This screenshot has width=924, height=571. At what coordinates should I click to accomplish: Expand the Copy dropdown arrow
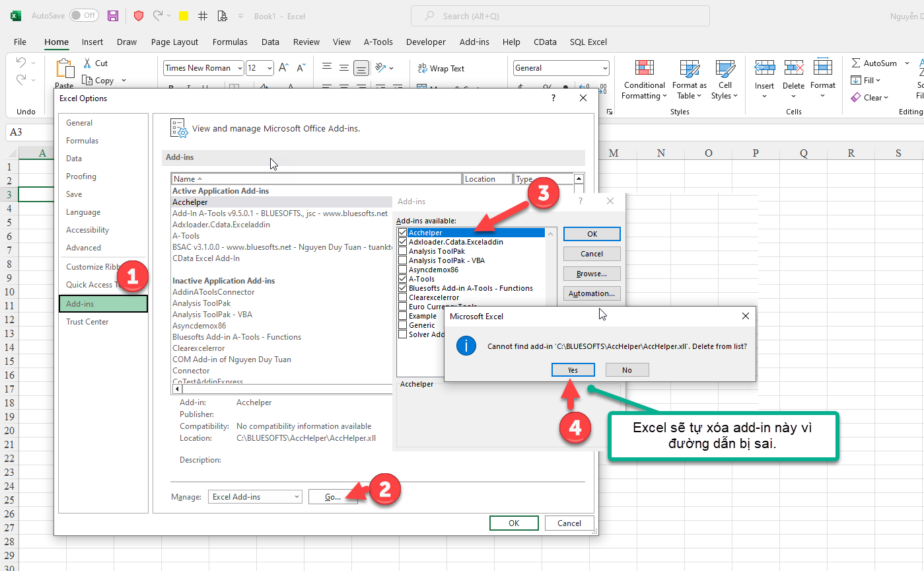point(124,81)
